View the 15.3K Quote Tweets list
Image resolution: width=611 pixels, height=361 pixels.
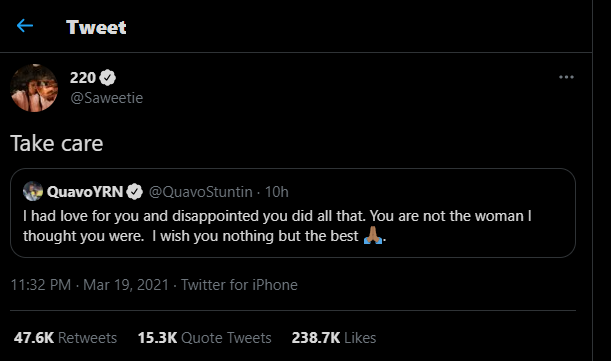pyautogui.click(x=205, y=338)
